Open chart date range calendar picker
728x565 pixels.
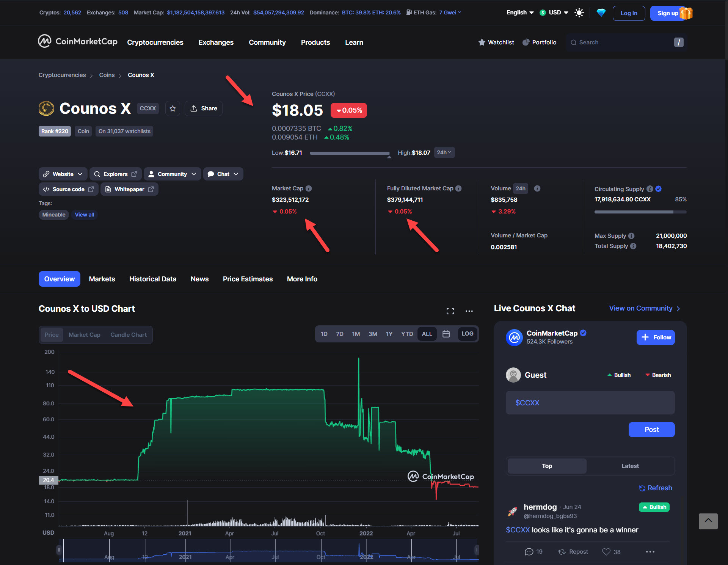(x=446, y=334)
